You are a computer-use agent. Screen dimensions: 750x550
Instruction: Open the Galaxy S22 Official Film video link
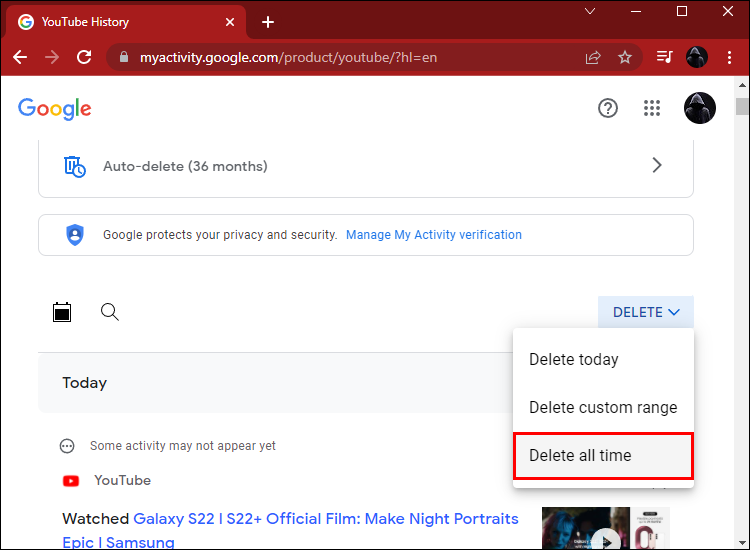click(x=325, y=518)
